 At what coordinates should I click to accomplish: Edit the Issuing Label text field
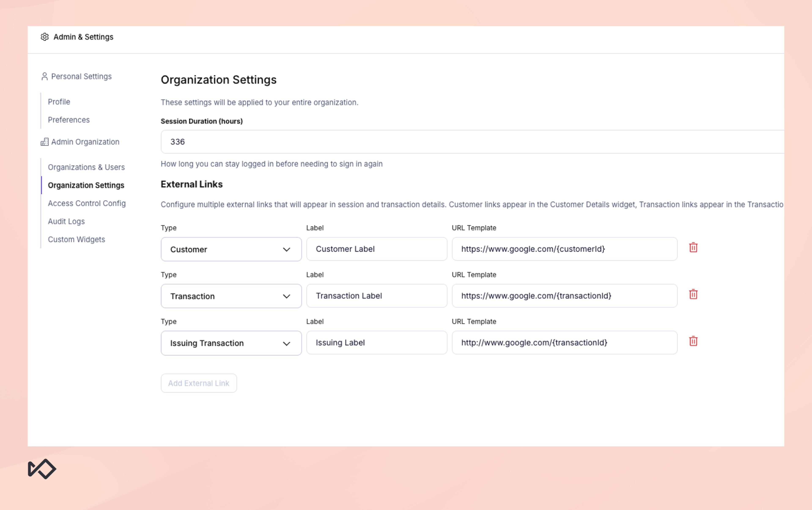coord(377,343)
